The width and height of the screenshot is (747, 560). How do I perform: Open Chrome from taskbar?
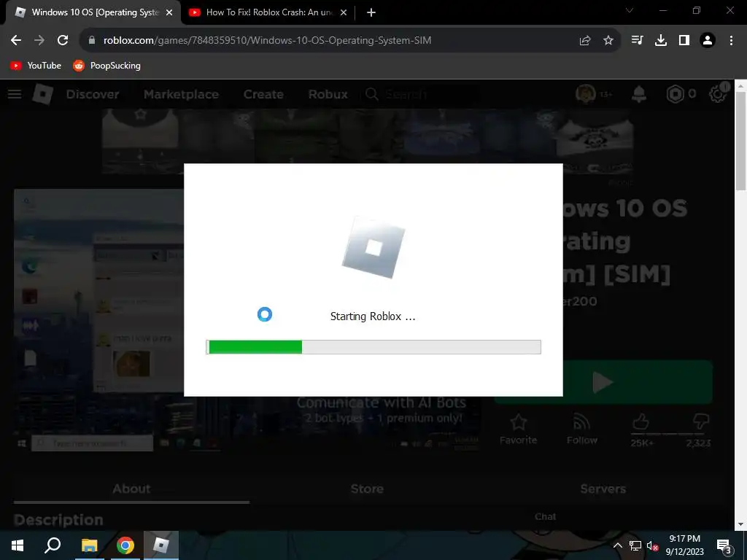tap(125, 545)
